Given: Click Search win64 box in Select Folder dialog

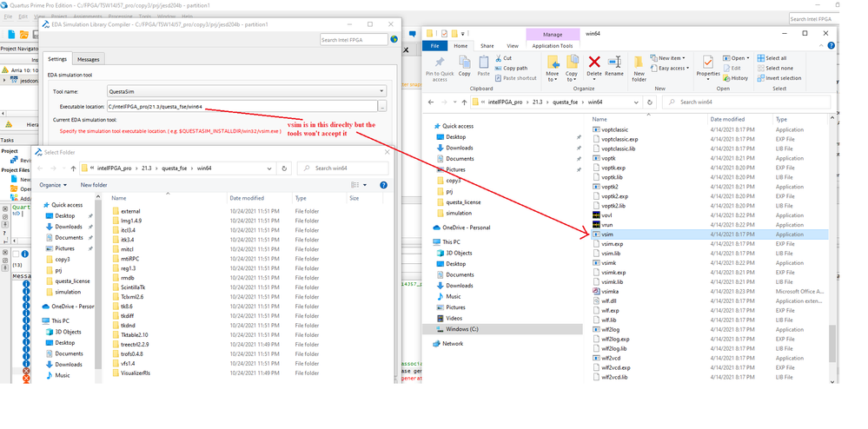Looking at the screenshot, I should click(342, 168).
